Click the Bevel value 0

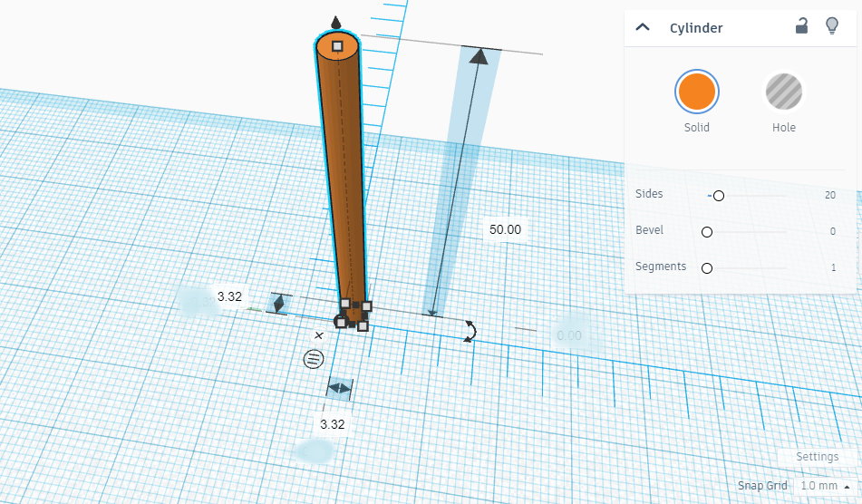[833, 231]
